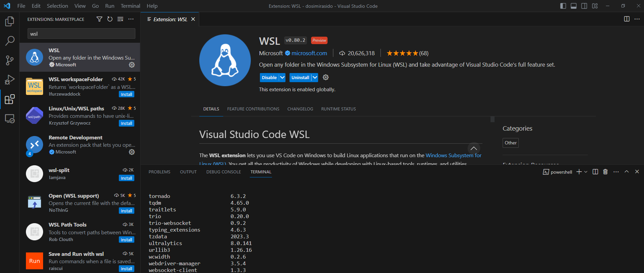The width and height of the screenshot is (644, 273).
Task: Open editor more actions ellipsis
Action: [637, 19]
